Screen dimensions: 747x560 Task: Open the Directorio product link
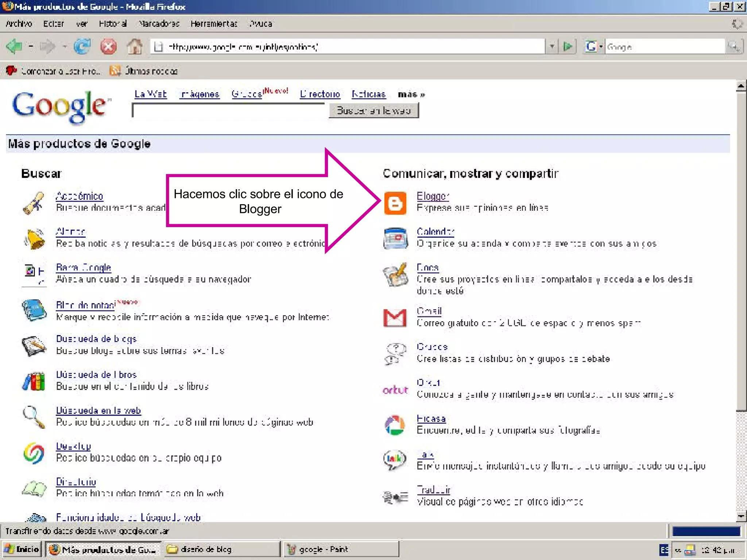[x=76, y=482]
